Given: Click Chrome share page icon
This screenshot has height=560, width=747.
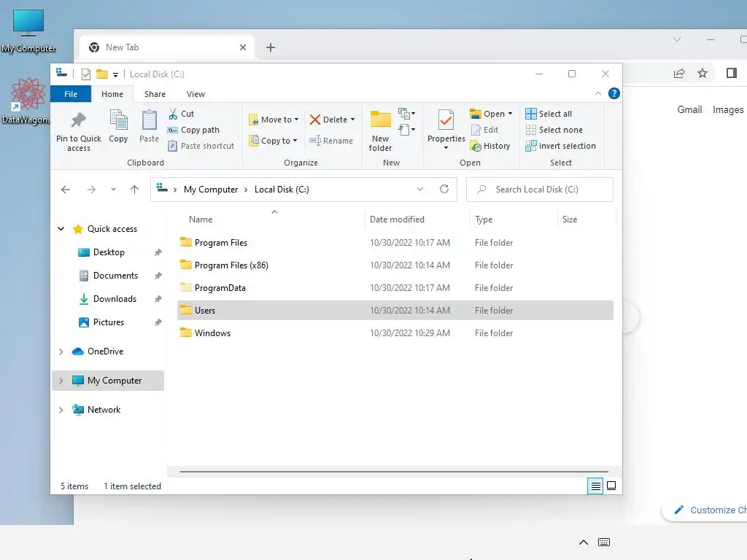Looking at the screenshot, I should pos(679,73).
